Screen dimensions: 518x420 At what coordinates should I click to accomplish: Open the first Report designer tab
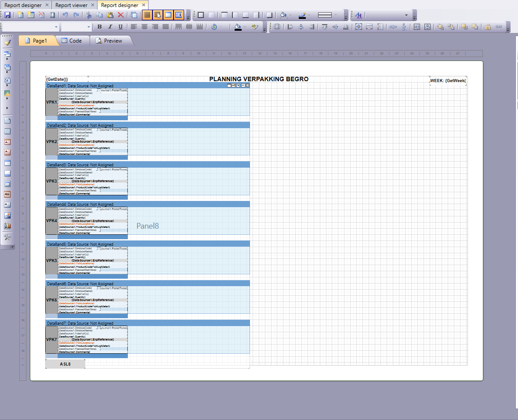coord(23,5)
